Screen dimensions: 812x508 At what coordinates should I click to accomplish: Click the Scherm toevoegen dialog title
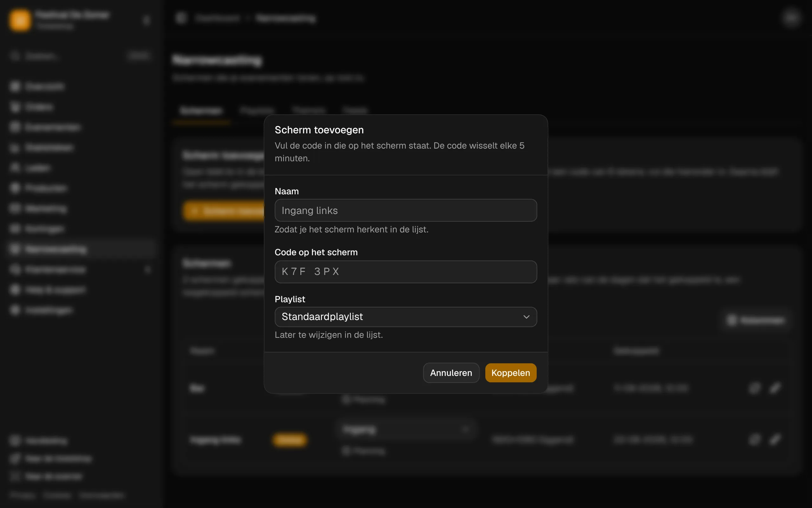pos(319,130)
